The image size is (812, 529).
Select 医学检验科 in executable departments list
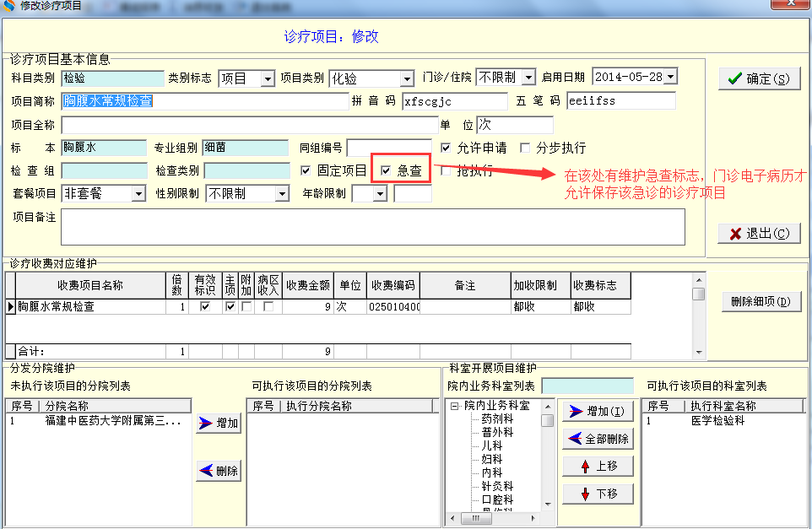pos(717,421)
